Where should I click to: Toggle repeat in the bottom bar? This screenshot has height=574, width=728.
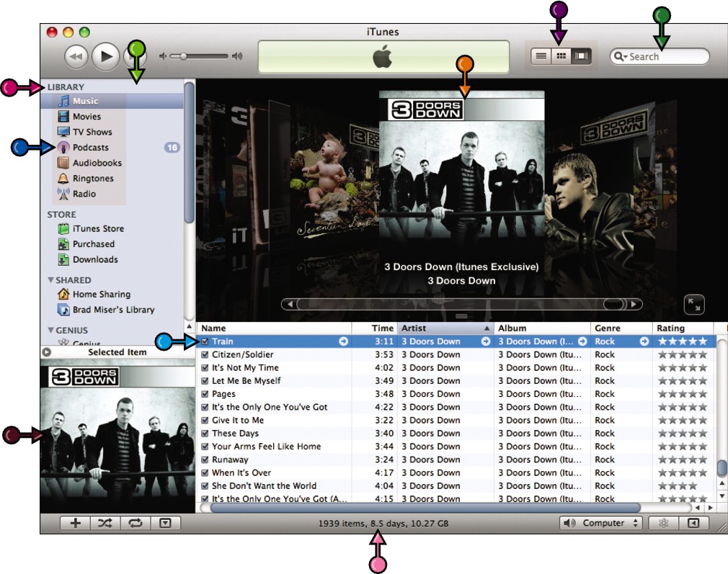click(135, 523)
